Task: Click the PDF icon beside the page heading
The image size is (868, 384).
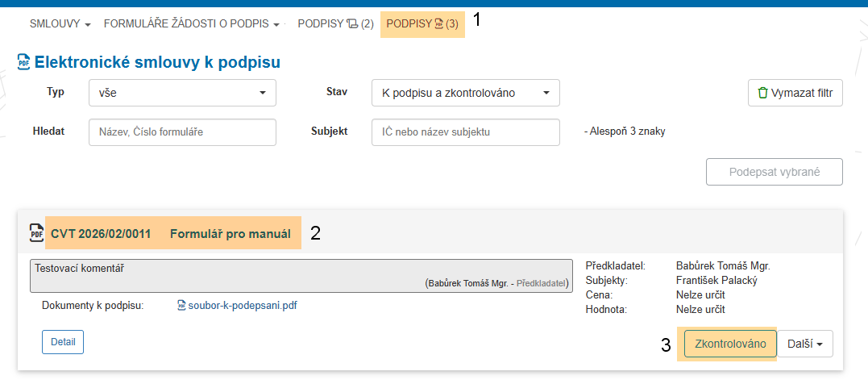Action: click(x=23, y=62)
